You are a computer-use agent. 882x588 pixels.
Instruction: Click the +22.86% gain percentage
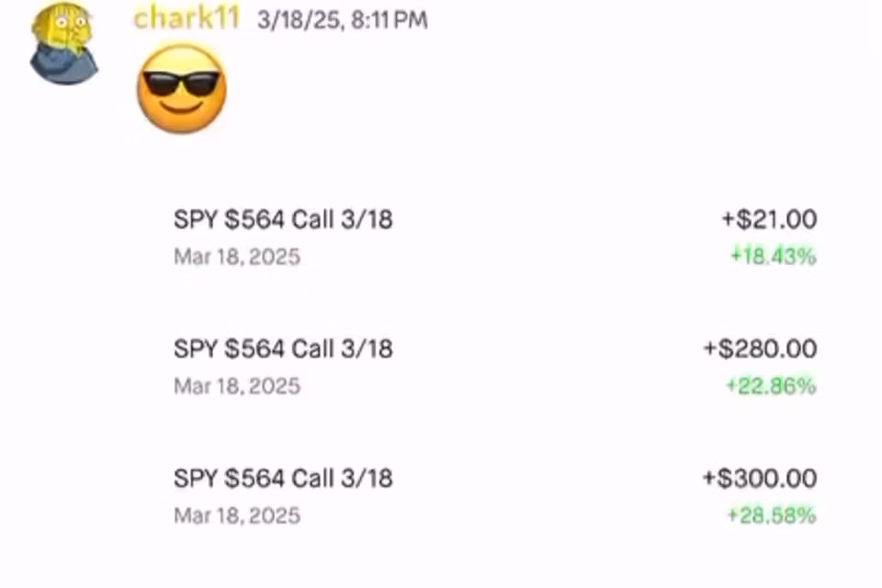pos(771,386)
